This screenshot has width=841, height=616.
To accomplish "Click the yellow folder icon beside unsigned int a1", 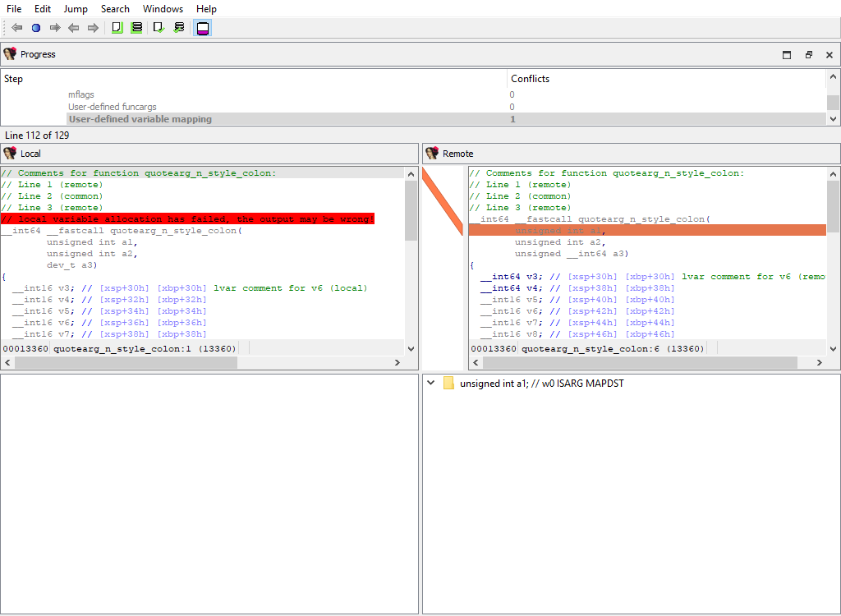I will pyautogui.click(x=447, y=383).
